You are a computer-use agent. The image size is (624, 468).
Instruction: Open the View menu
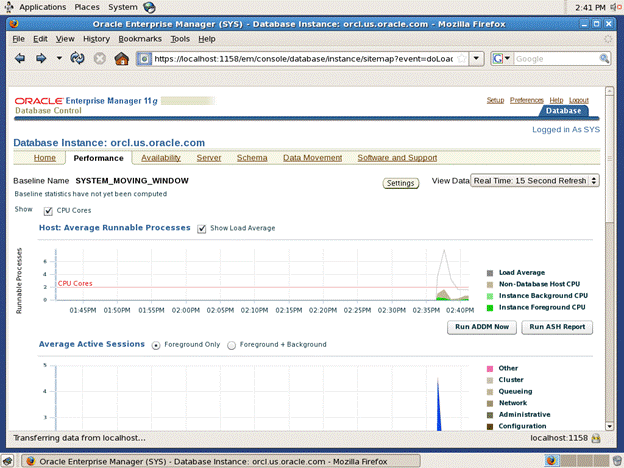pyautogui.click(x=65, y=39)
